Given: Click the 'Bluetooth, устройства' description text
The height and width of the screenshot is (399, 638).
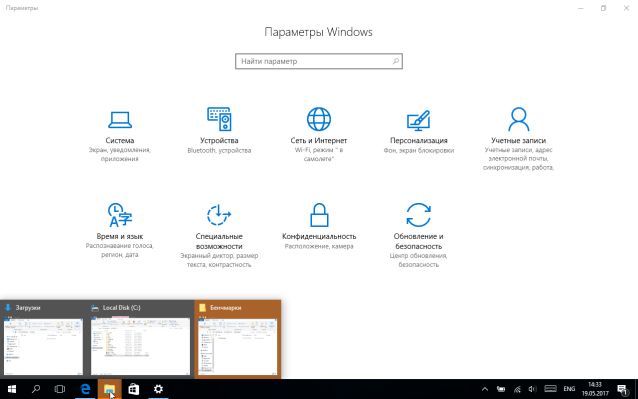Looking at the screenshot, I should tap(219, 150).
